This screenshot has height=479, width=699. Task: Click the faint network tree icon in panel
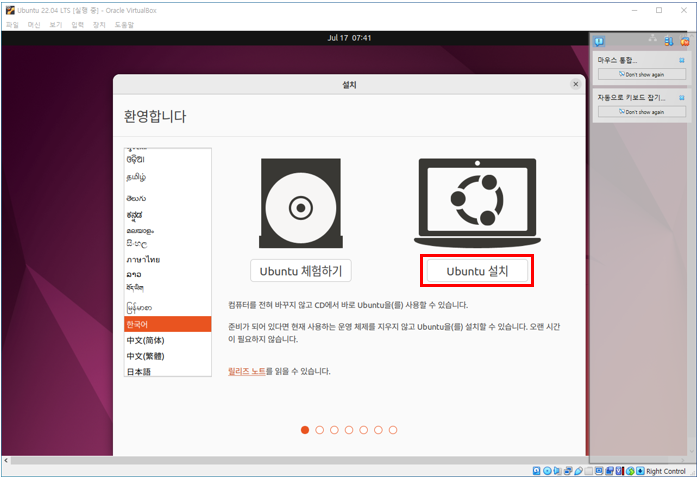coord(652,38)
